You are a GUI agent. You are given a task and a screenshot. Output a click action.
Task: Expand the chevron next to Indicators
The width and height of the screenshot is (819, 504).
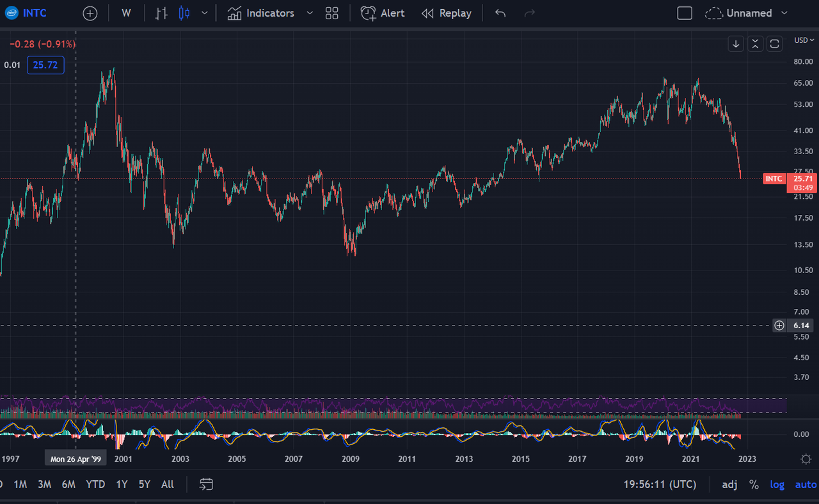[x=310, y=13]
